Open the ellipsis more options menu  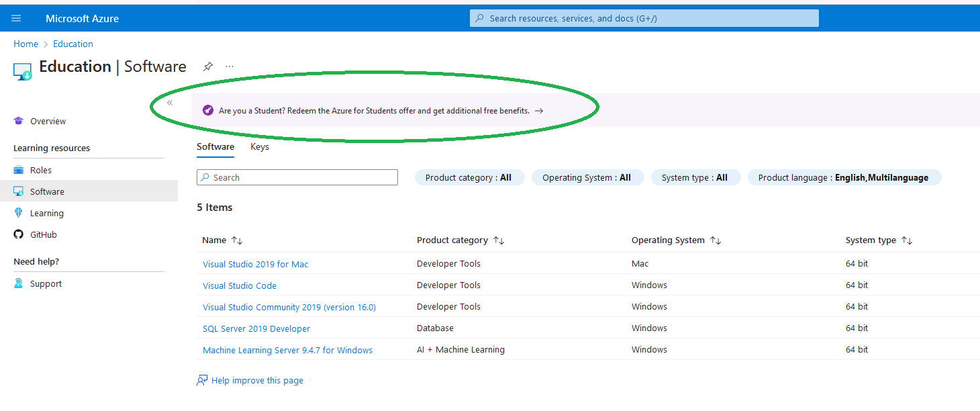230,66
